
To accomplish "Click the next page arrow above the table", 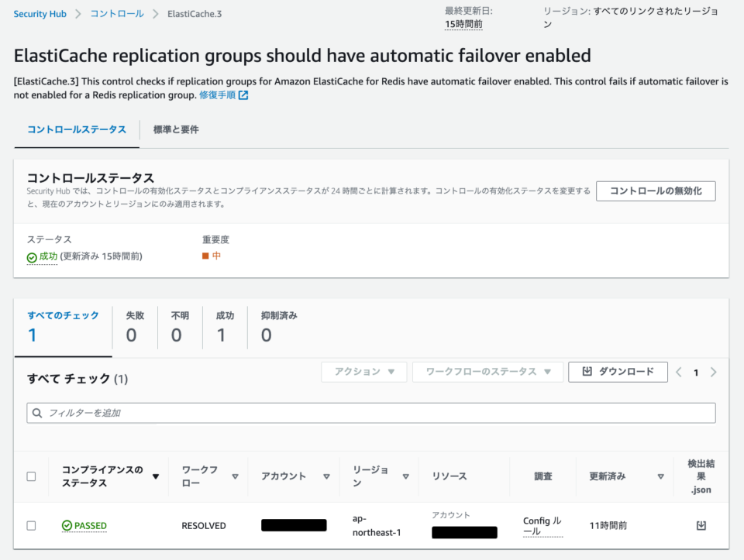I will [714, 372].
